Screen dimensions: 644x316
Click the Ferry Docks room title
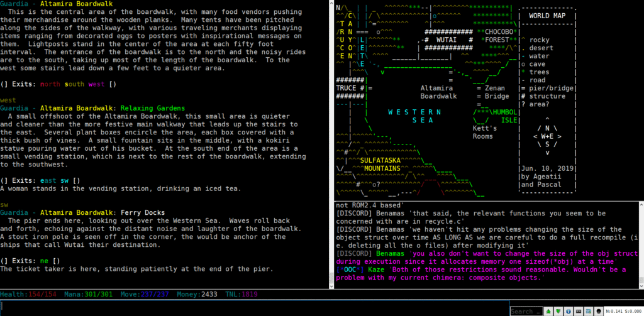pos(143,212)
